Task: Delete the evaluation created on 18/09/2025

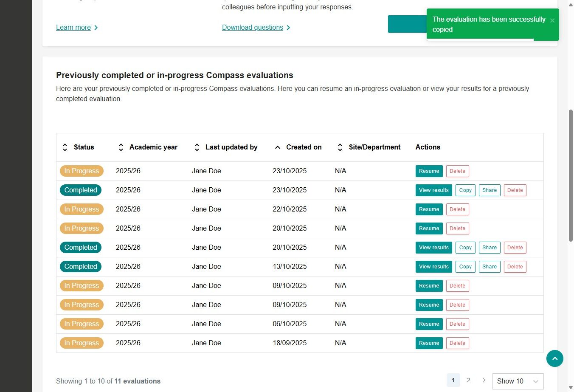Action: click(458, 343)
